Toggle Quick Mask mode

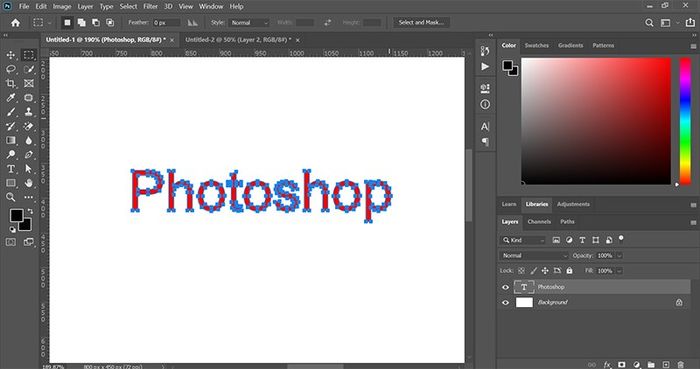(x=11, y=242)
